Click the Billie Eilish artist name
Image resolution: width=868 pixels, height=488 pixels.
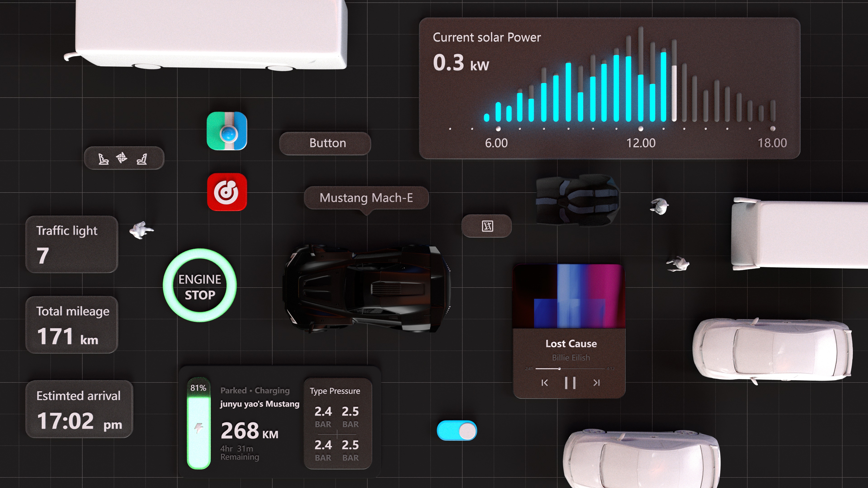point(571,358)
